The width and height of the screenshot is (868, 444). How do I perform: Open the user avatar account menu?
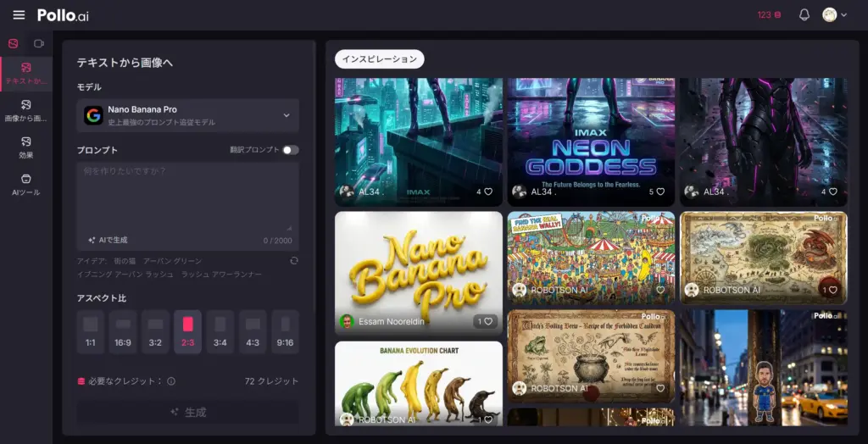[x=834, y=15]
